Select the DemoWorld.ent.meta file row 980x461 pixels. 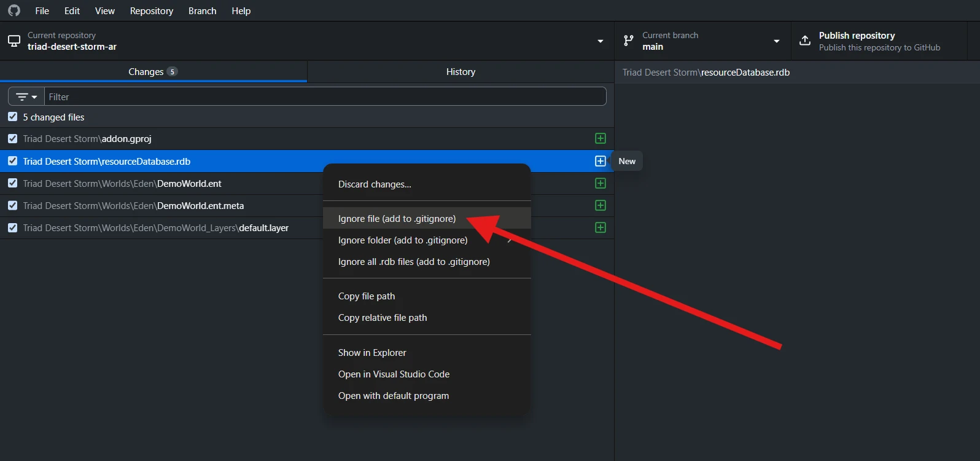point(307,205)
